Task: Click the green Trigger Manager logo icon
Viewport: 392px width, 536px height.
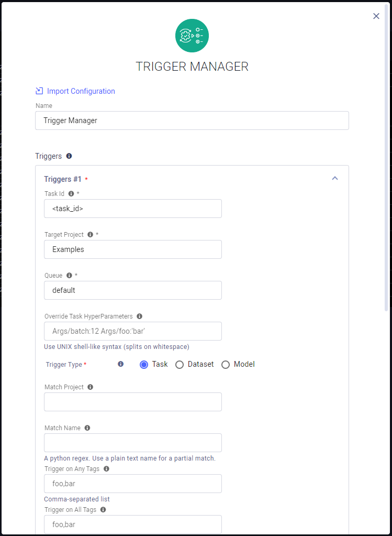Action: tap(192, 35)
